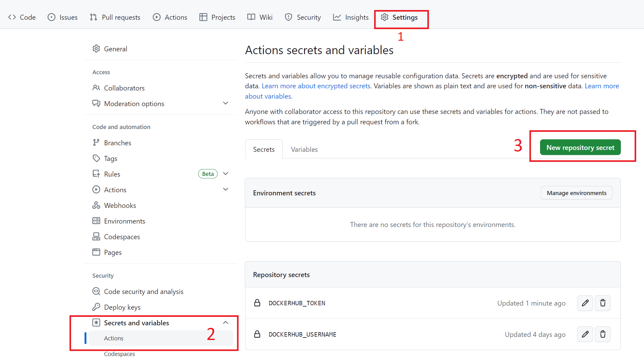This screenshot has width=644, height=361.
Task: Select the Issues icon
Action: pos(51,17)
